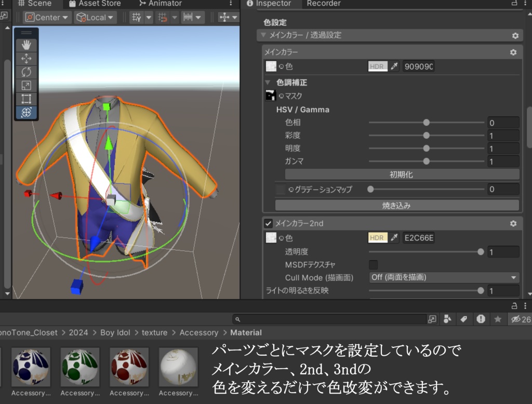Click the マスク texture slot thumbnail
The width and height of the screenshot is (532, 404).
coord(271,96)
